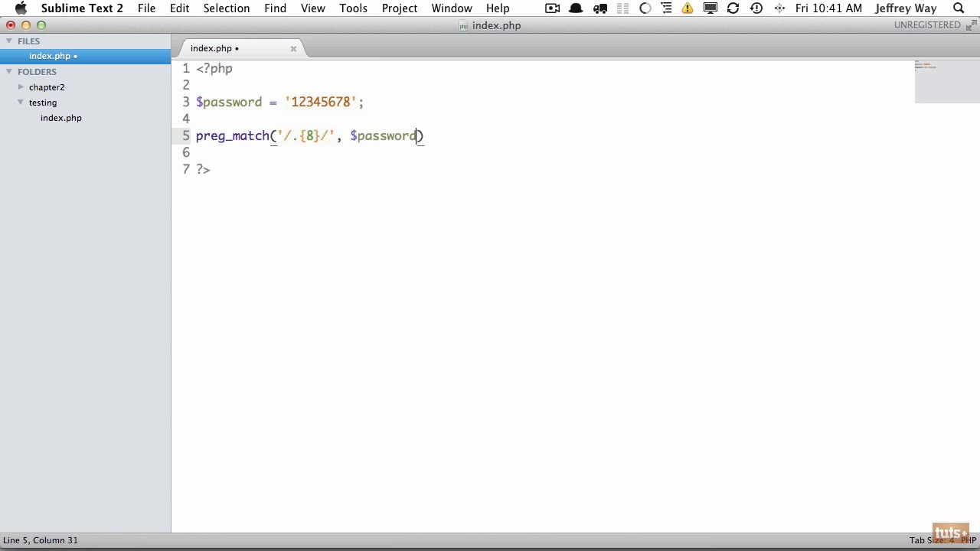Click the UNREGISTERED label in title bar
980x551 pixels.
tap(927, 25)
